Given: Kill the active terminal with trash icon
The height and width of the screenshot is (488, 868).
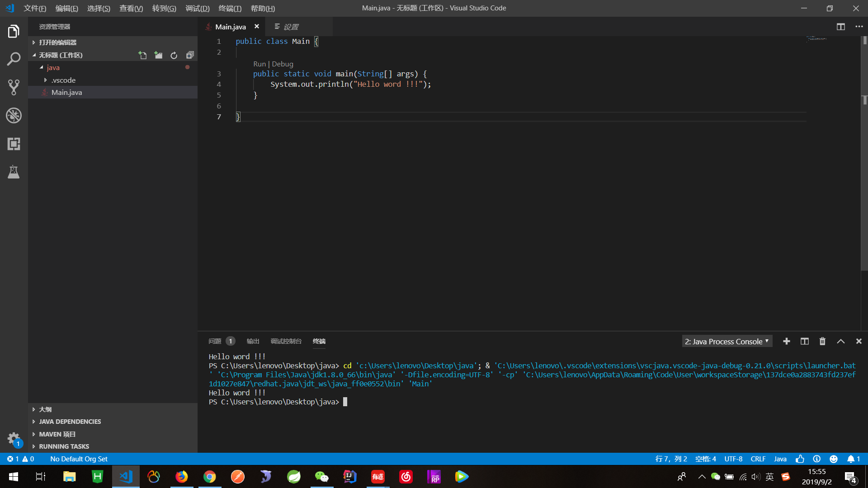Looking at the screenshot, I should [822, 341].
